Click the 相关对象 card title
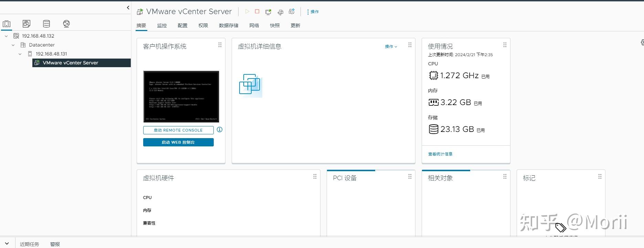This screenshot has width=644, height=248. point(440,178)
